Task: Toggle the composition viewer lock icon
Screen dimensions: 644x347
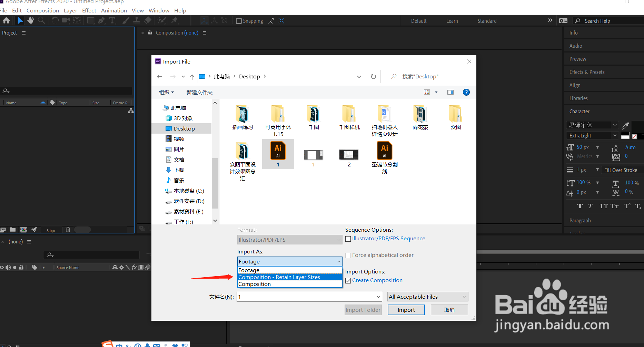Action: [150, 32]
